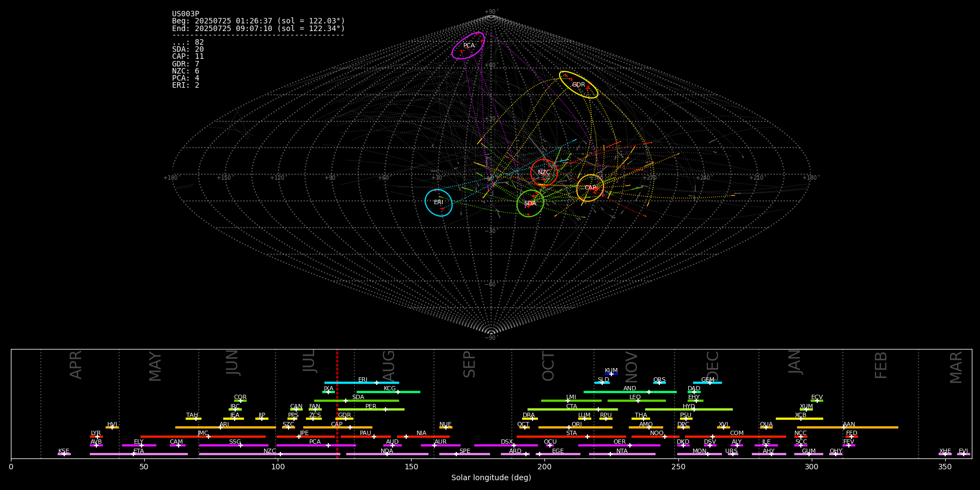
Task: Select the KUM shower bar in the timeline
Action: click(x=611, y=374)
